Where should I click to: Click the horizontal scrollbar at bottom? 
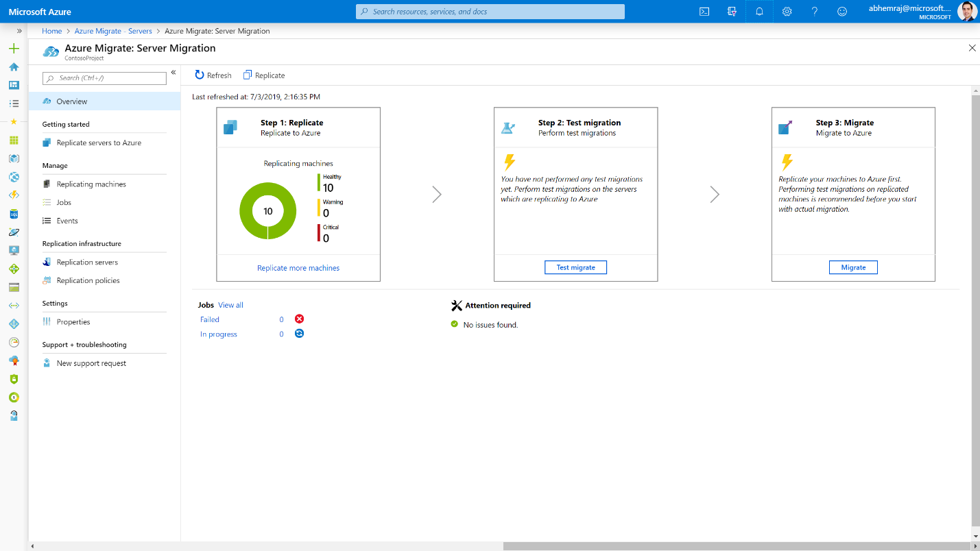[737, 546]
